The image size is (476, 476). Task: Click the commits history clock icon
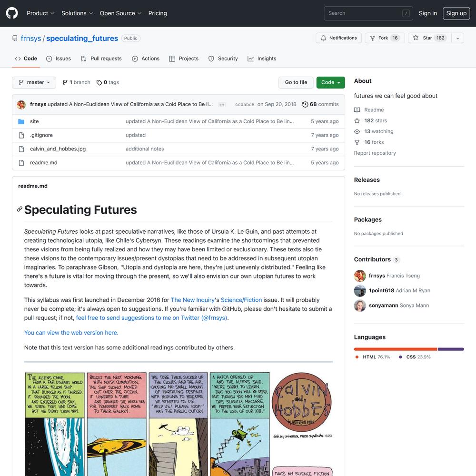[305, 104]
